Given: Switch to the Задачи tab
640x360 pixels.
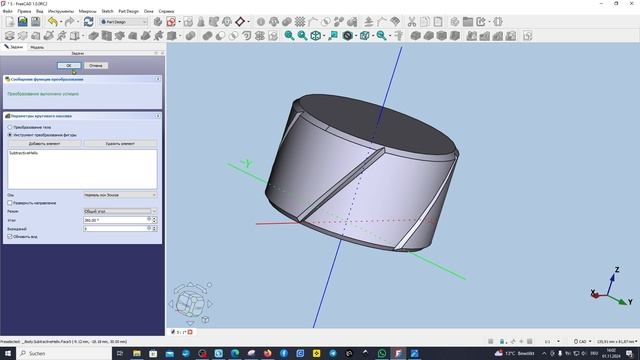Looking at the screenshot, I should (x=14, y=47).
